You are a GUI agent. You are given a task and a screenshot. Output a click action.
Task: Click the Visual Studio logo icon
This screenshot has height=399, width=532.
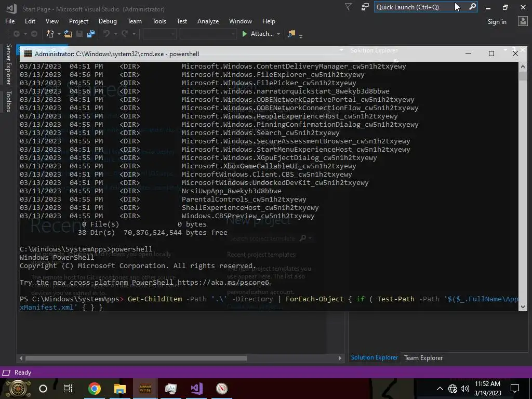[x=11, y=8]
